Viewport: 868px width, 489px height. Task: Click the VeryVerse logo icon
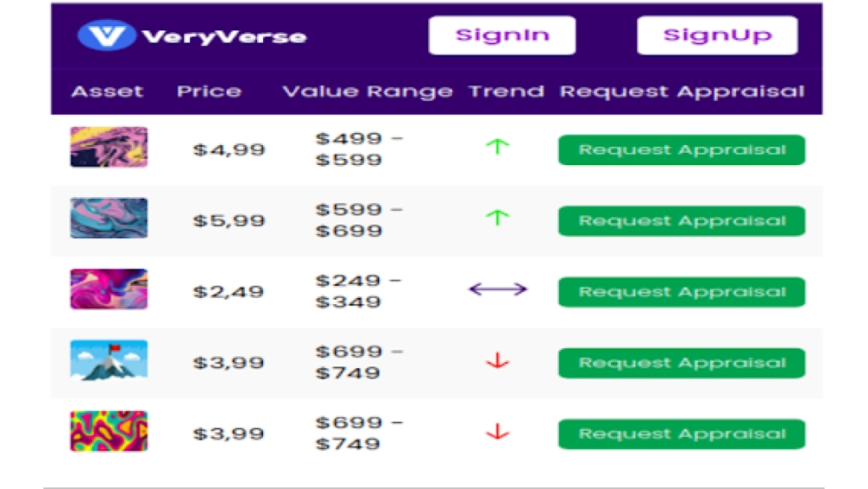click(x=106, y=36)
